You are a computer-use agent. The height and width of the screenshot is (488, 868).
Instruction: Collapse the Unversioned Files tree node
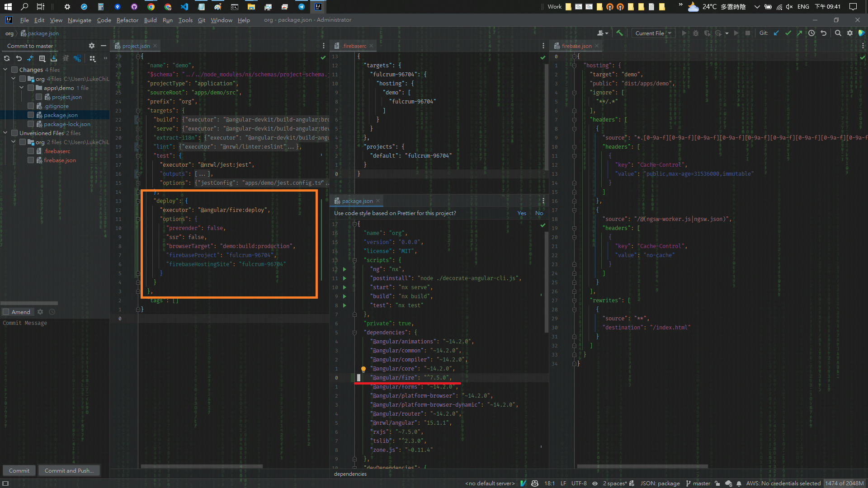pyautogui.click(x=5, y=133)
